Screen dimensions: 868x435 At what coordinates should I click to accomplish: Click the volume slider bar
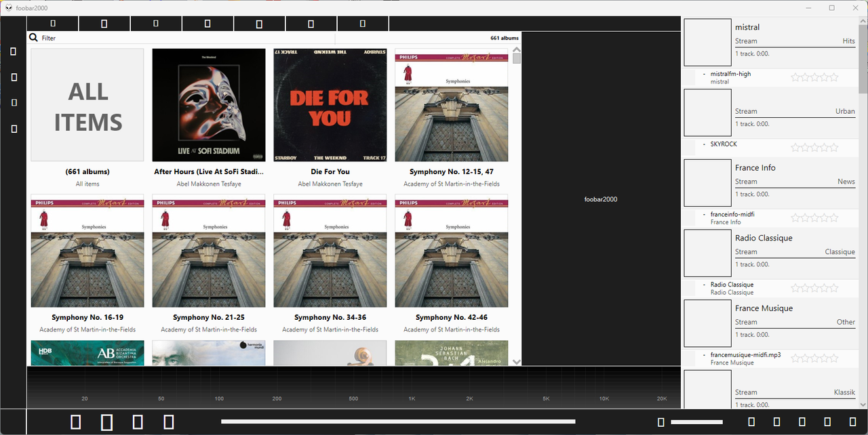point(697,422)
